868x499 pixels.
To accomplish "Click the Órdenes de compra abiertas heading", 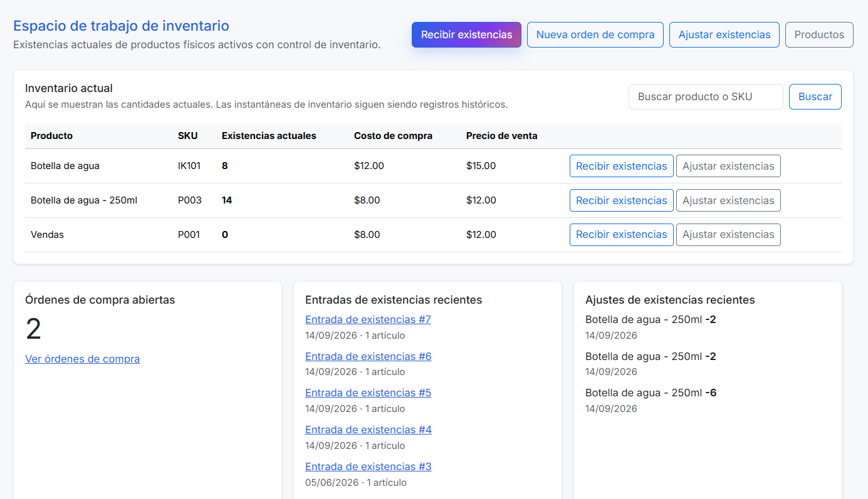I will pyautogui.click(x=100, y=300).
